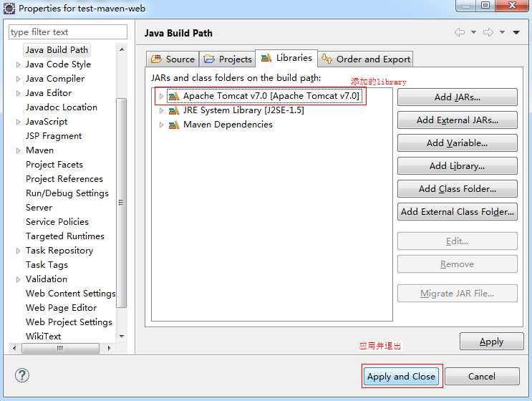Click sidebar horizontal scroll right arrow
This screenshot has height=401, width=532.
coord(109,348)
